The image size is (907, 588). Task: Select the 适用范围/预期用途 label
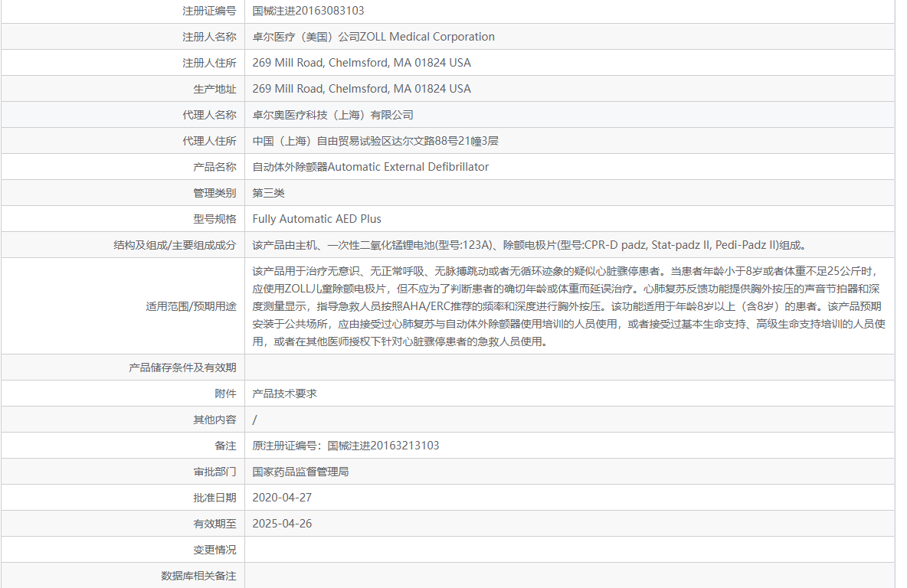point(191,306)
